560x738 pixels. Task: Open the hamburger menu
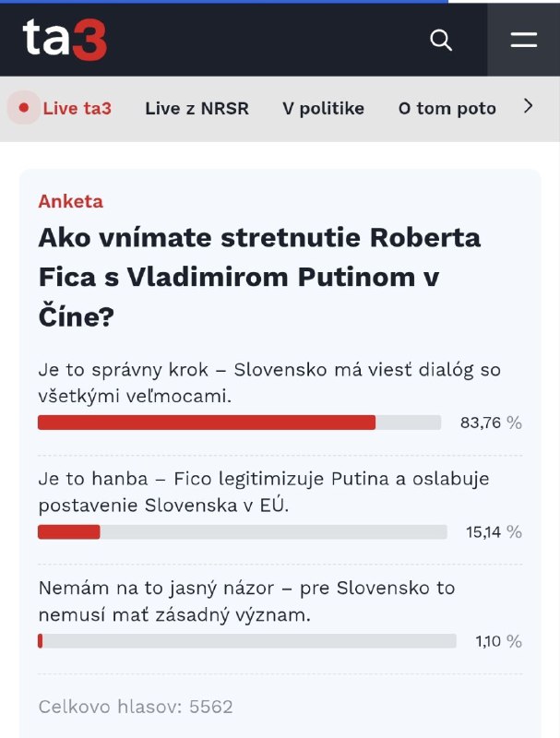pos(523,40)
